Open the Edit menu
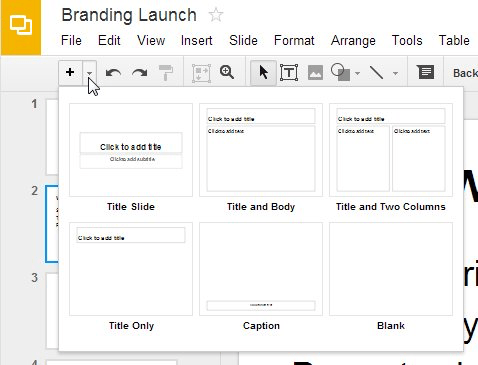The width and height of the screenshot is (478, 365). (109, 41)
